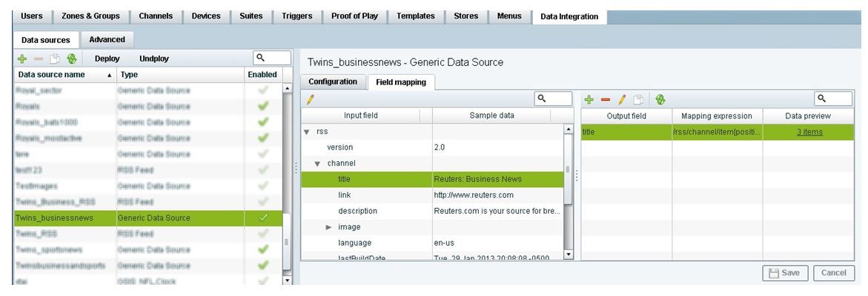The width and height of the screenshot is (868, 296).
Task: Refresh the data sources list
Action: 71,58
